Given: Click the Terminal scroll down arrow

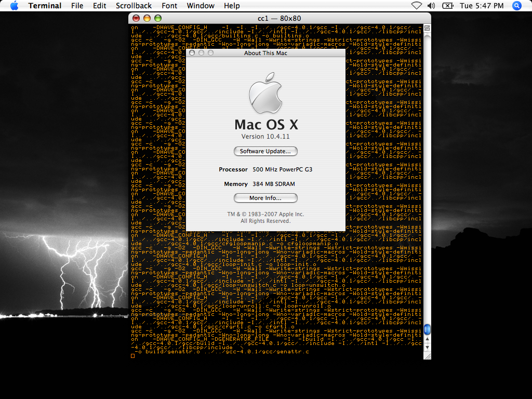Looking at the screenshot, I should click(427, 348).
